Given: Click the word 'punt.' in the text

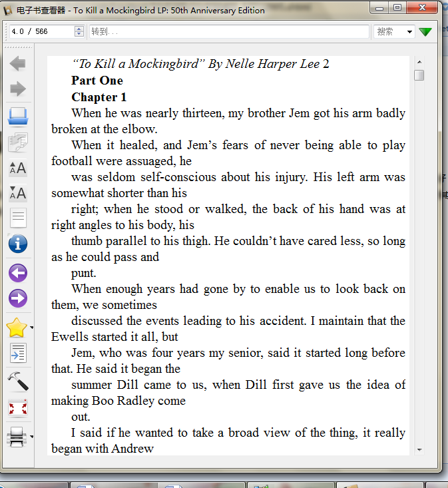Looking at the screenshot, I should point(84,273).
